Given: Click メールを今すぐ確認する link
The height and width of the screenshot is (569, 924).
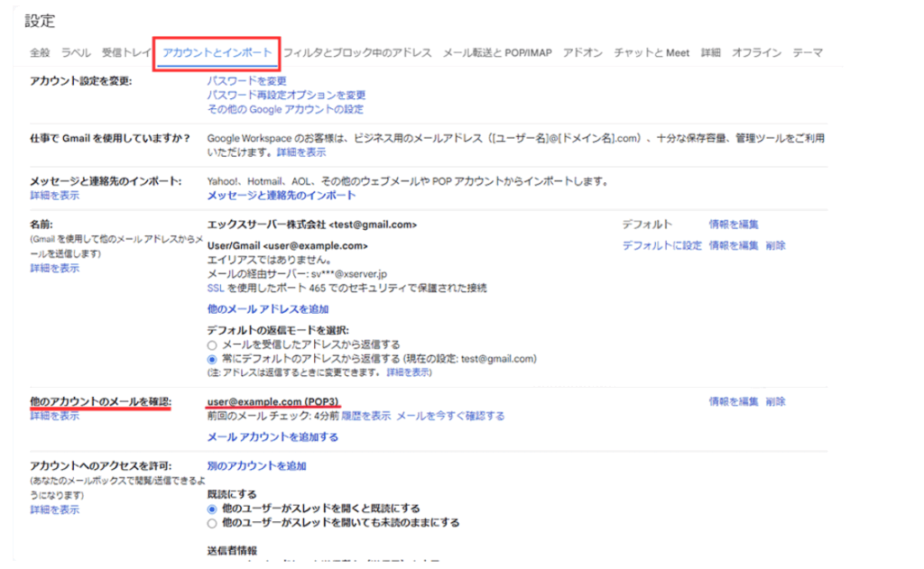Looking at the screenshot, I should coord(450,416).
